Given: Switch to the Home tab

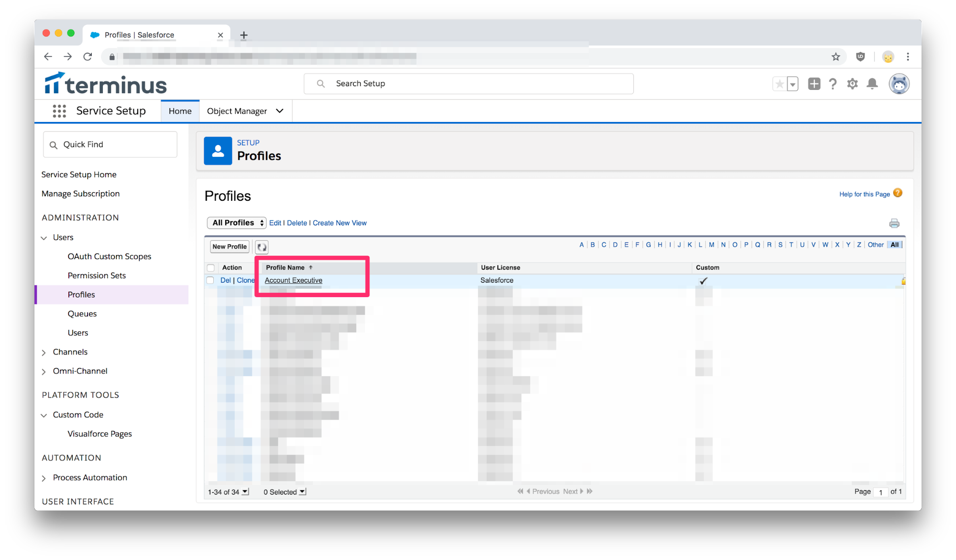Looking at the screenshot, I should pos(180,111).
